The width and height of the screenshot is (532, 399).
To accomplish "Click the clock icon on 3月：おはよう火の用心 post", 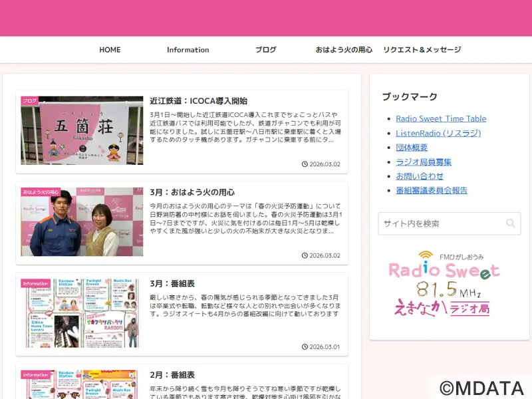I will coord(305,255).
